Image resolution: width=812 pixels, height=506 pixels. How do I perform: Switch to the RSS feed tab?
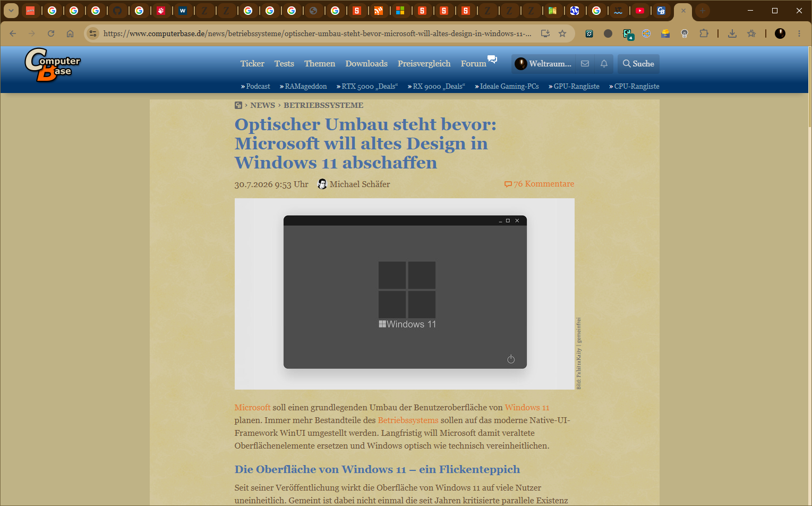click(x=379, y=11)
